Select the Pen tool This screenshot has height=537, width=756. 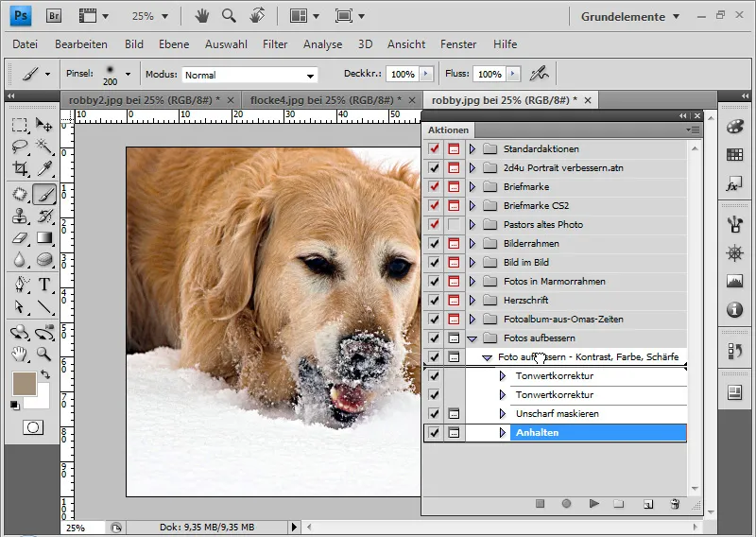point(19,285)
